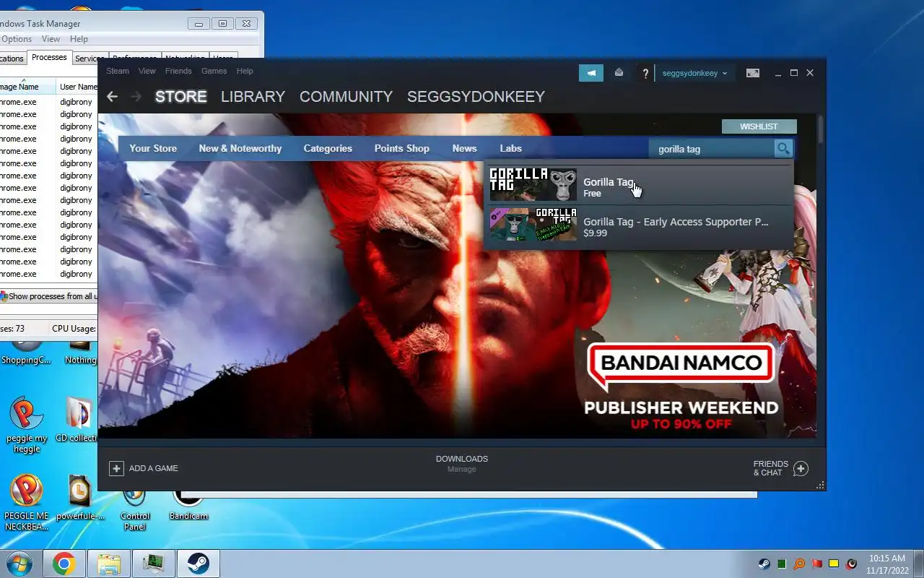Click ADD A GAME label
Screen dimensions: 924x578
click(153, 468)
